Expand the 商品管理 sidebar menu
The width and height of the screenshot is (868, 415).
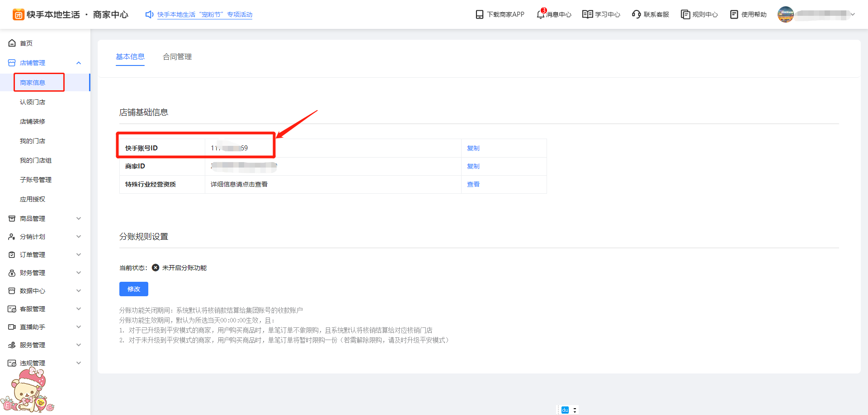point(79,219)
